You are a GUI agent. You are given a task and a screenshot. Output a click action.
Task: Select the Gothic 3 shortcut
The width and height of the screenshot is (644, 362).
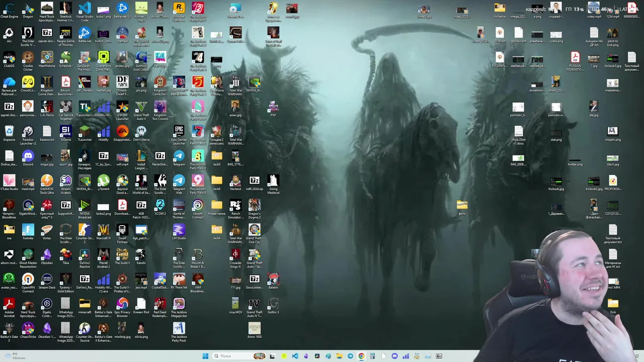[273, 306]
